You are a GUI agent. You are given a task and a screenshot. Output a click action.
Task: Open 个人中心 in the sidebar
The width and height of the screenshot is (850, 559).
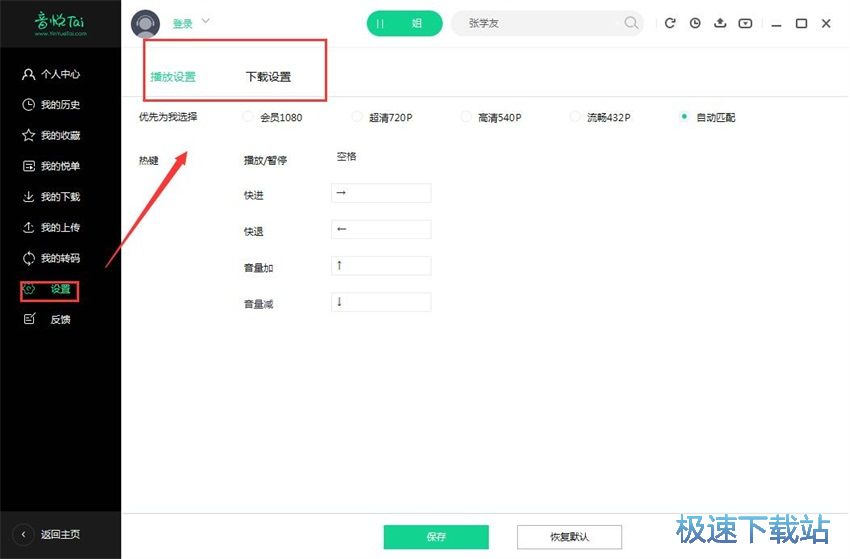(51, 74)
